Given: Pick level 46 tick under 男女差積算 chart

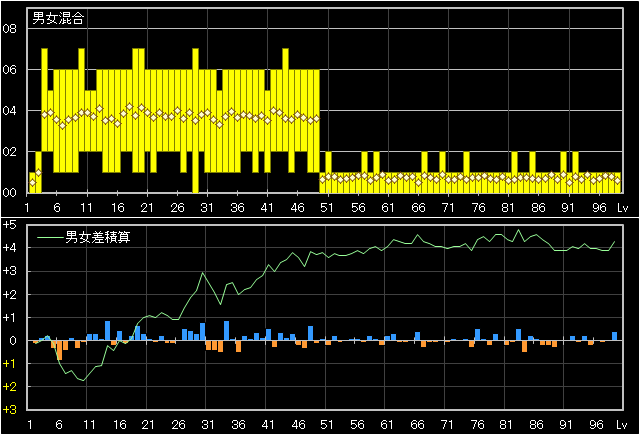Looking at the screenshot, I should pyautogui.click(x=298, y=425).
